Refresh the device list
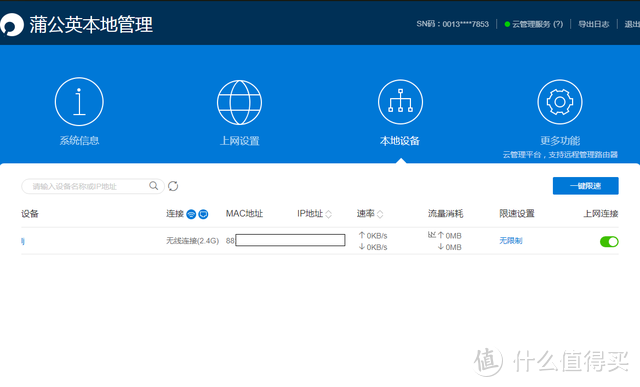Screen dimensions: 640x387 click(x=173, y=186)
